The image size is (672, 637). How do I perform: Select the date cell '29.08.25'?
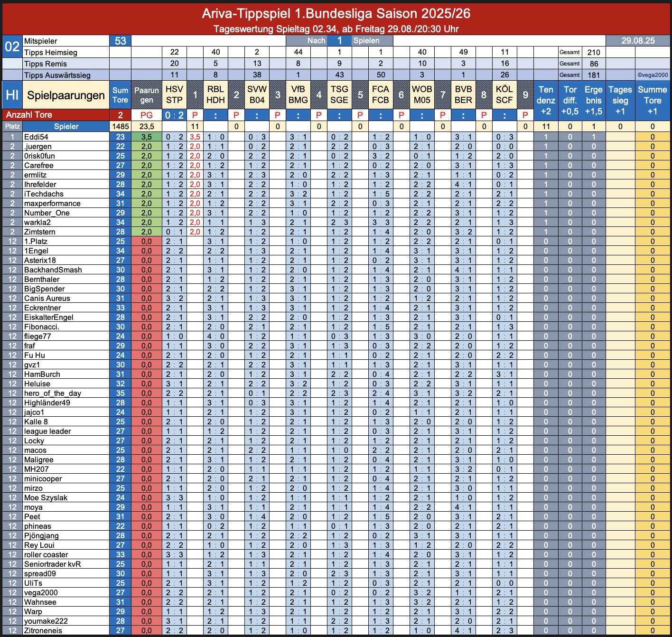(x=638, y=41)
